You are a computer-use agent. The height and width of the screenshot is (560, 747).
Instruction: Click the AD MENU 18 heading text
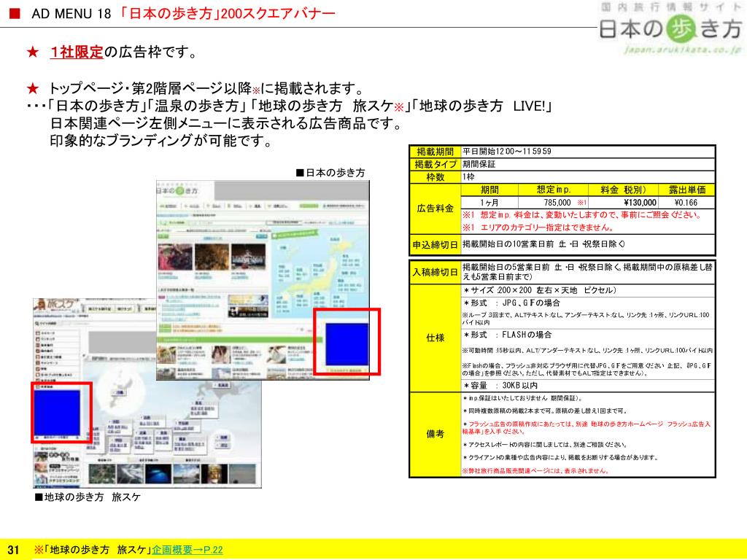71,14
